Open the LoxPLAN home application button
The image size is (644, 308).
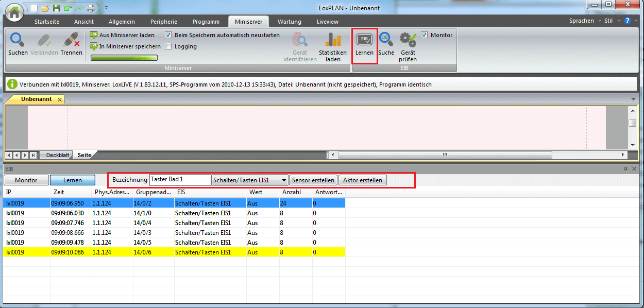[13, 12]
